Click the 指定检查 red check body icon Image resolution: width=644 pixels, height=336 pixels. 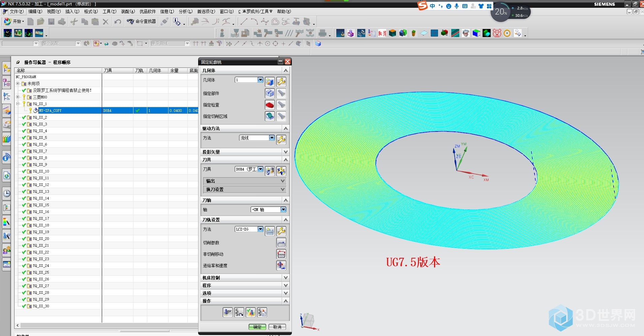[x=270, y=105]
